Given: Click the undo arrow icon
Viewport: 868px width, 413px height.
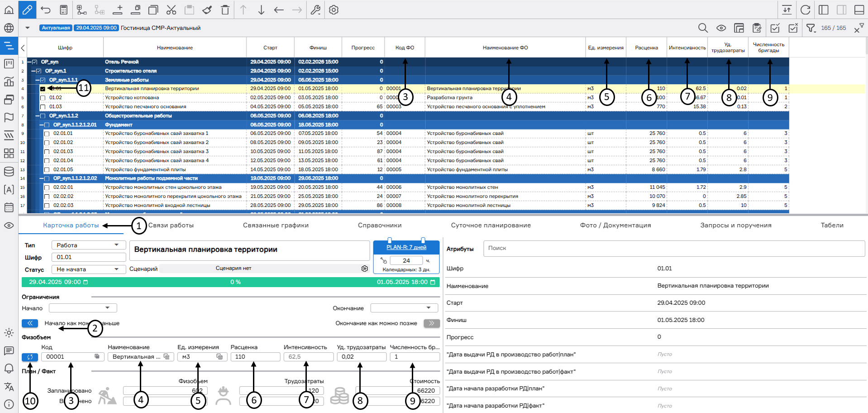Looking at the screenshot, I should tap(46, 10).
